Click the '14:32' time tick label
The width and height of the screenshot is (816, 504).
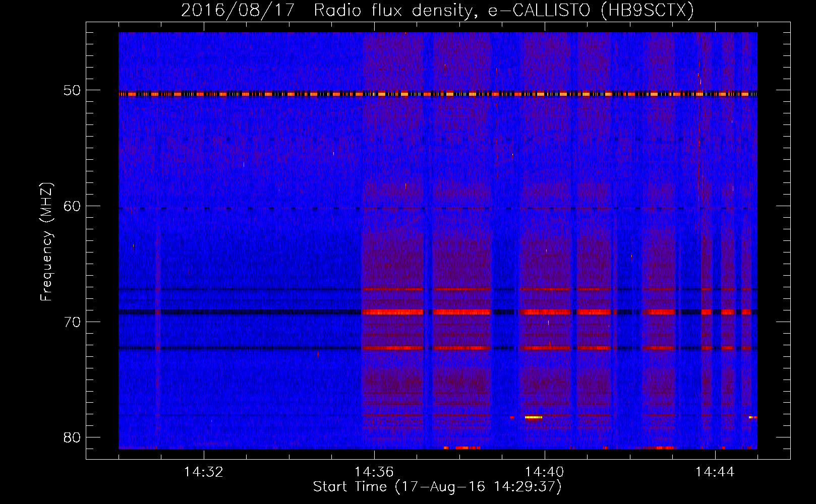pyautogui.click(x=204, y=472)
